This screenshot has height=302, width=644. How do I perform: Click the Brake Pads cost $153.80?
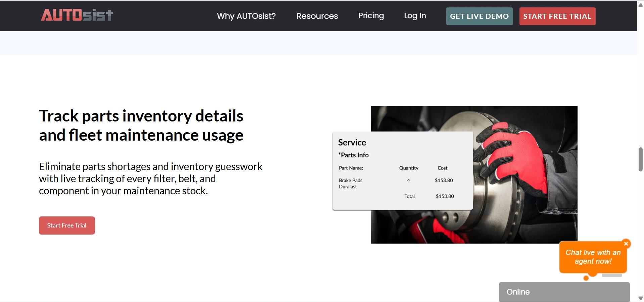coord(444,181)
